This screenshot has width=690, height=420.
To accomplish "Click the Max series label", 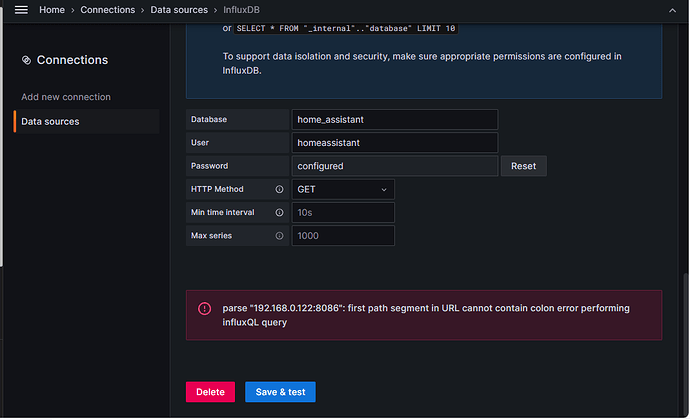I will coord(211,236).
